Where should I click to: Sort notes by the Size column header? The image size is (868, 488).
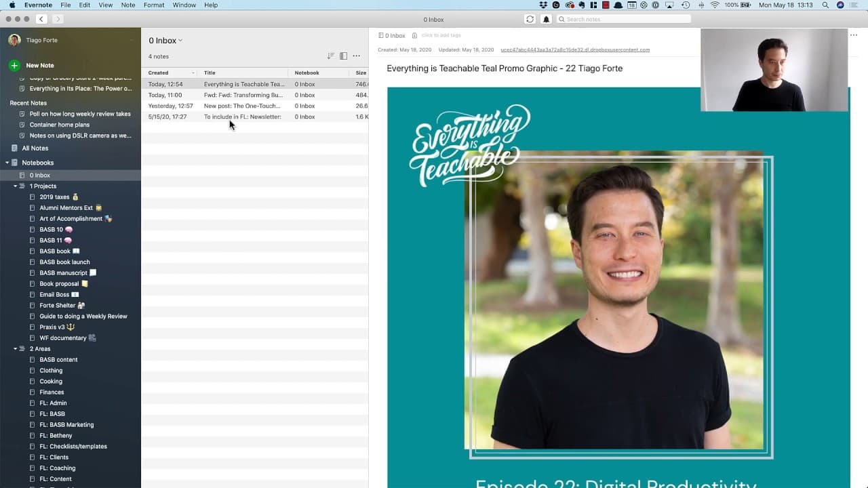[360, 73]
